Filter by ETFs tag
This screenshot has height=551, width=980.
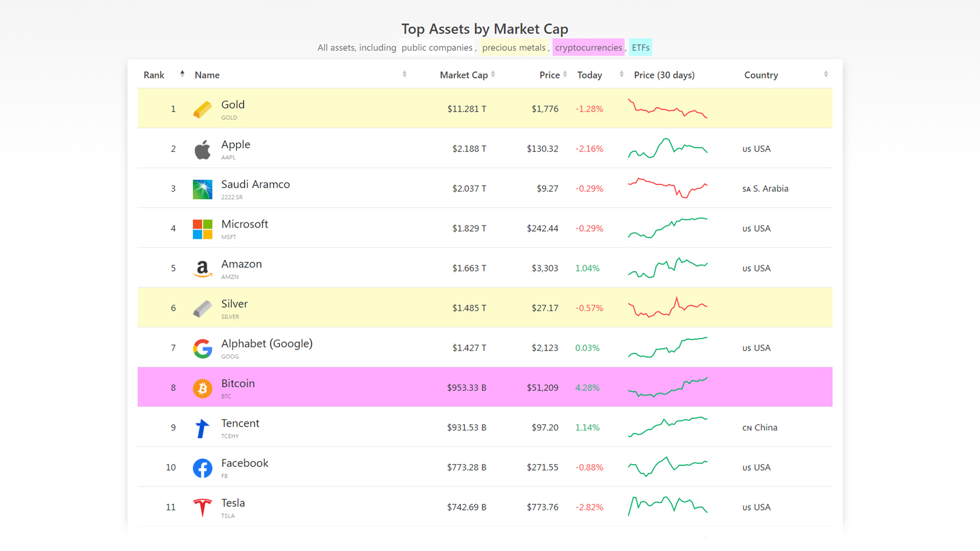pyautogui.click(x=641, y=47)
